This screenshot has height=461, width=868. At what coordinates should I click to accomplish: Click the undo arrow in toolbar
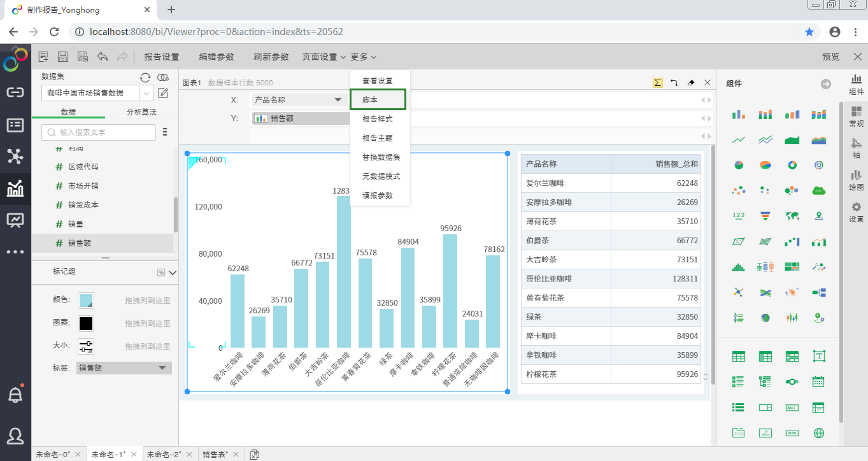pyautogui.click(x=103, y=57)
